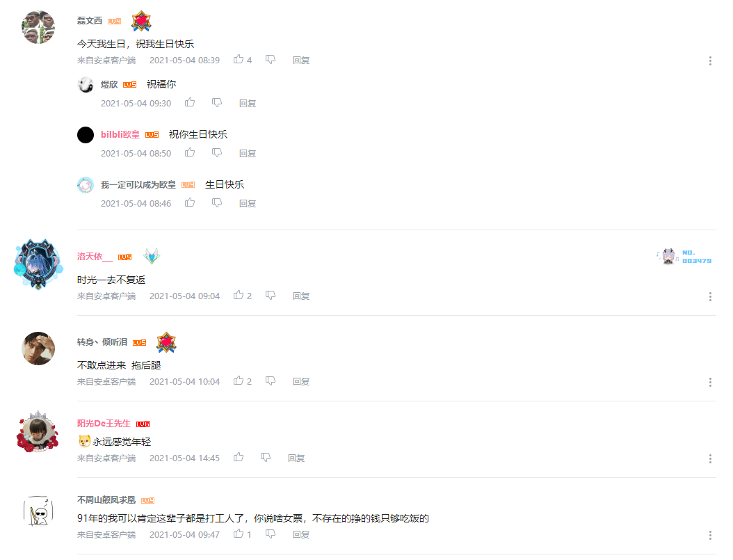Open more options for 磊文西's comment

tap(710, 61)
